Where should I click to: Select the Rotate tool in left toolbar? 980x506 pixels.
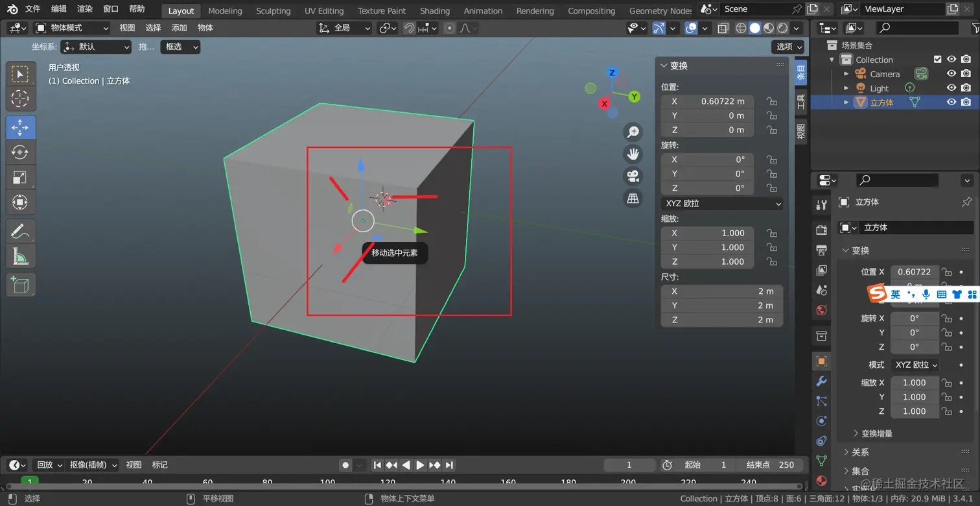(x=20, y=152)
